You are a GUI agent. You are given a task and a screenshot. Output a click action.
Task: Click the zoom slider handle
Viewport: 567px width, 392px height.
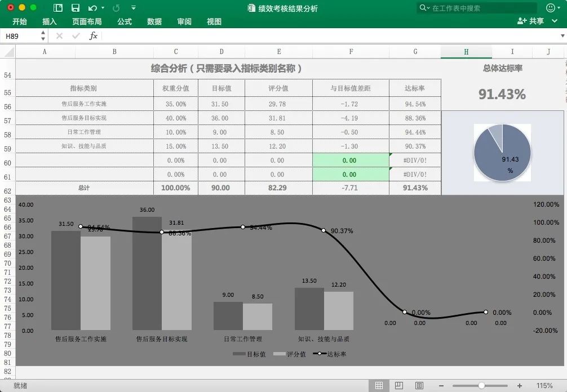tap(481, 386)
